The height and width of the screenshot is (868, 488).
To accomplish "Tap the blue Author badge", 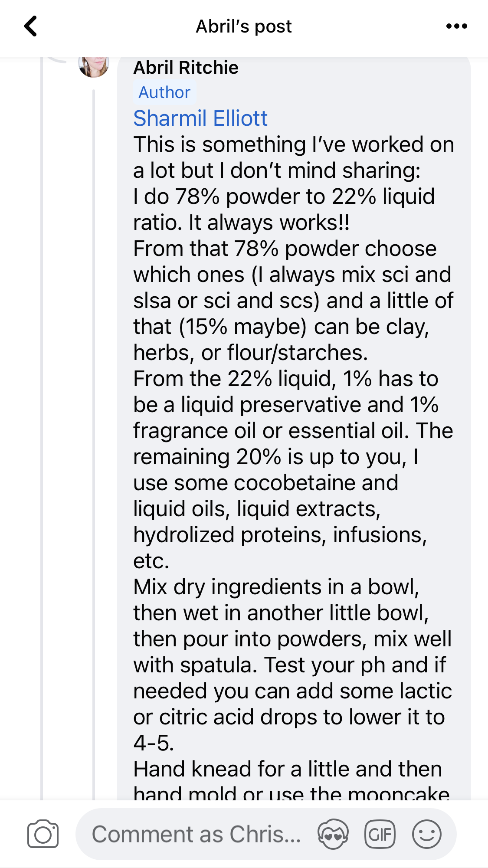I will (x=164, y=92).
